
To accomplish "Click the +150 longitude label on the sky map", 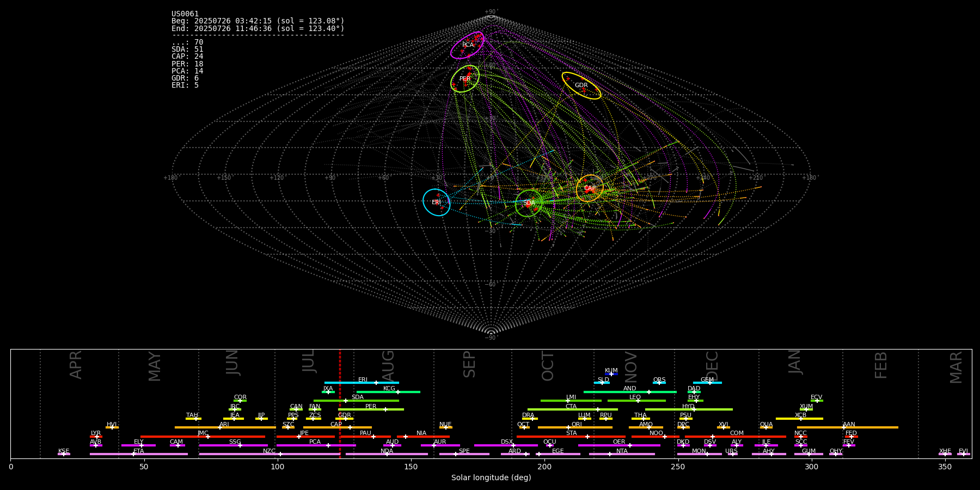I will pos(224,178).
